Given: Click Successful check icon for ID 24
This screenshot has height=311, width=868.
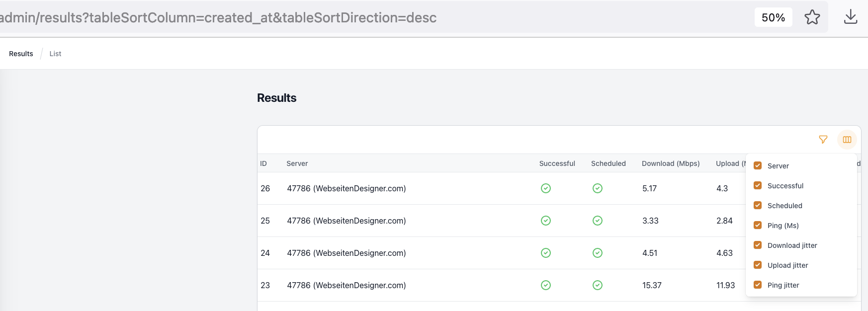Looking at the screenshot, I should point(546,253).
